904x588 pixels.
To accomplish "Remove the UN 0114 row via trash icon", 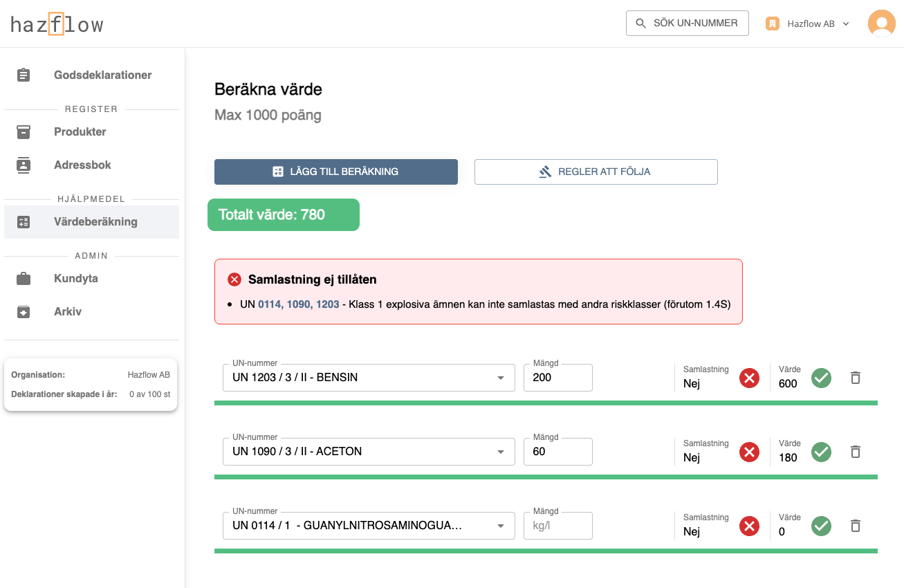I will click(x=855, y=526).
